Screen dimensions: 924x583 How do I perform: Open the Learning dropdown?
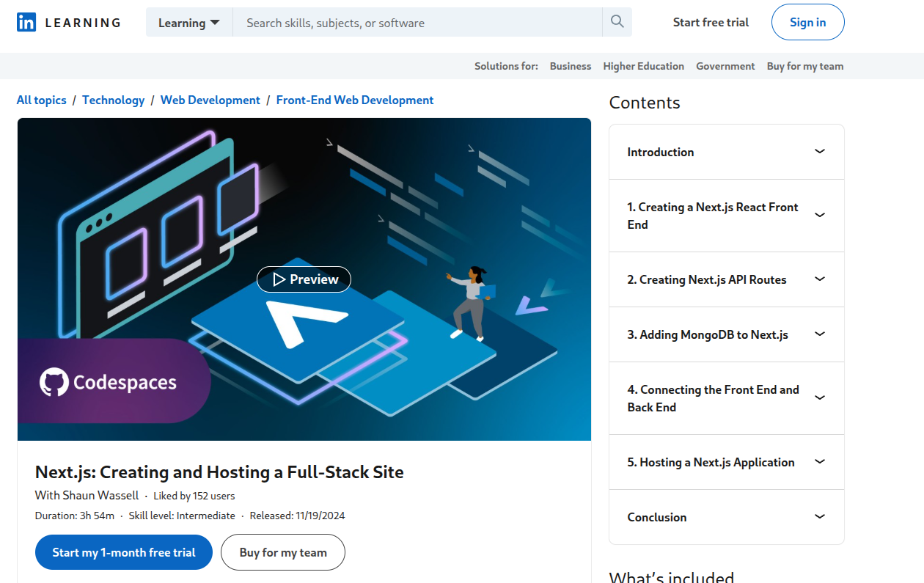(189, 23)
